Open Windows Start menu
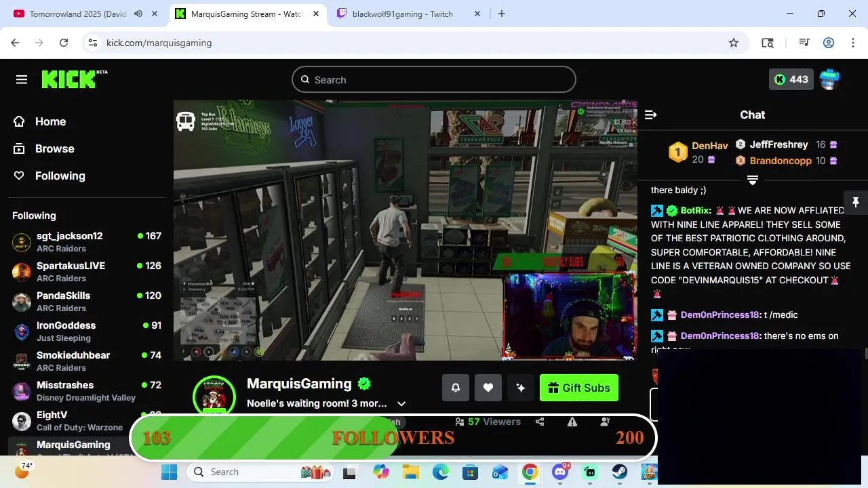Image resolution: width=868 pixels, height=488 pixels. coord(169,472)
